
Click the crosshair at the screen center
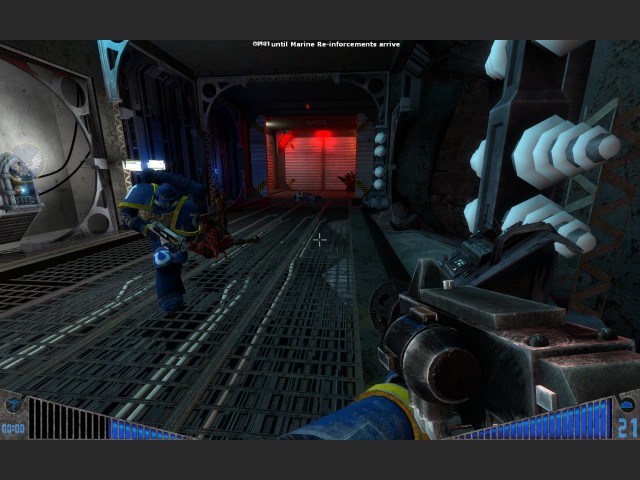[x=320, y=240]
